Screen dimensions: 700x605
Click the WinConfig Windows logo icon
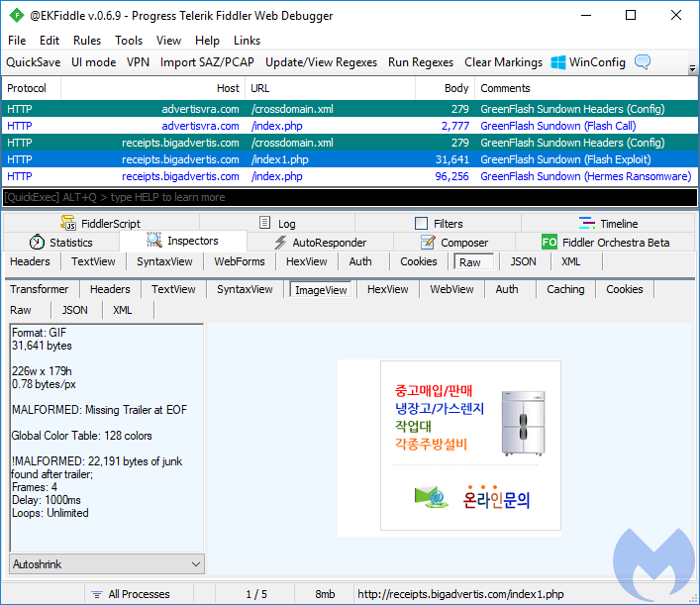pyautogui.click(x=558, y=62)
